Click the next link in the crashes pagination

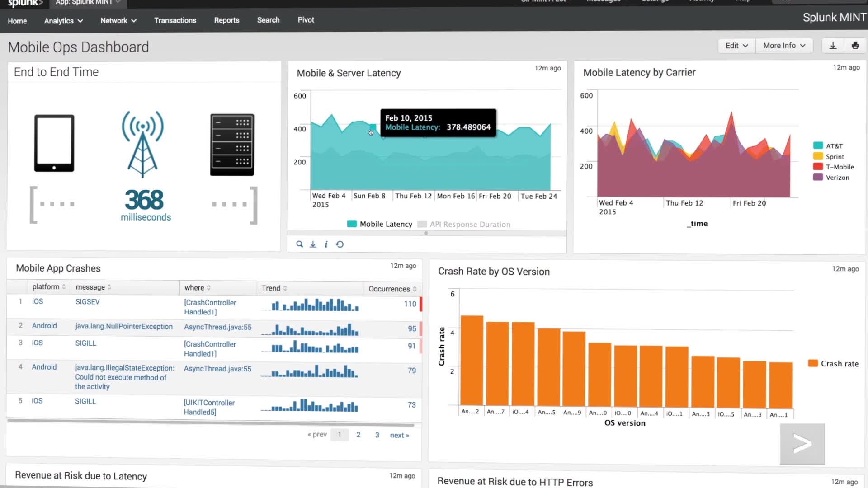click(398, 435)
